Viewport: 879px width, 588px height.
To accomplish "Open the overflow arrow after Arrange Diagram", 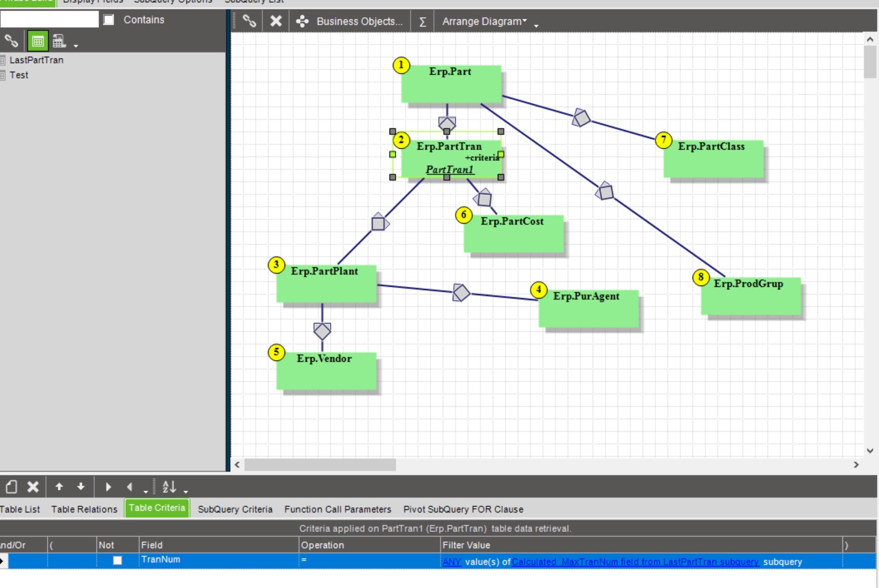I will [536, 26].
